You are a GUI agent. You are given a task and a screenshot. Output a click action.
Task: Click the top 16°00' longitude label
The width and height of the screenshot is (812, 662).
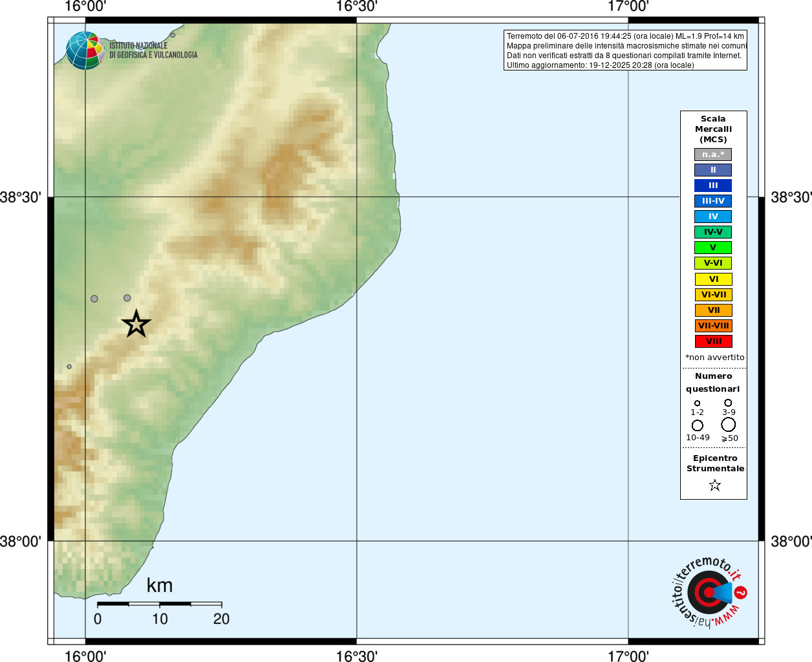pyautogui.click(x=85, y=6)
